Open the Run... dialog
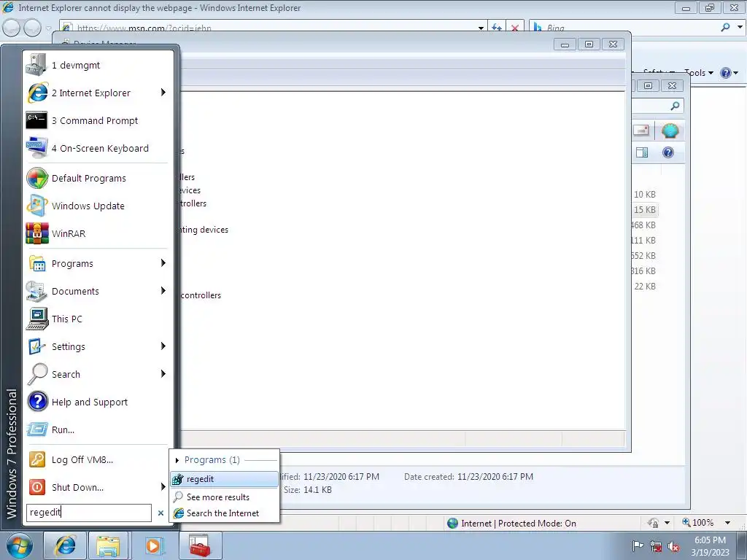This screenshot has height=560, width=747. tap(98, 429)
